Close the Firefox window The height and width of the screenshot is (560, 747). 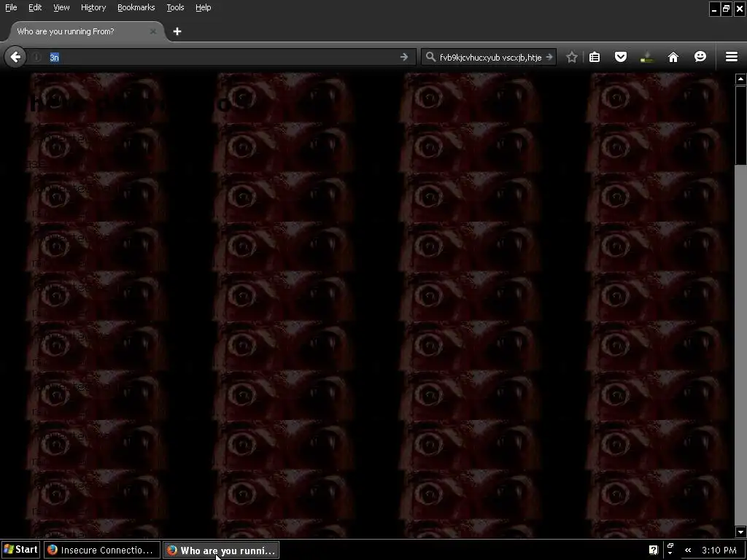click(740, 9)
